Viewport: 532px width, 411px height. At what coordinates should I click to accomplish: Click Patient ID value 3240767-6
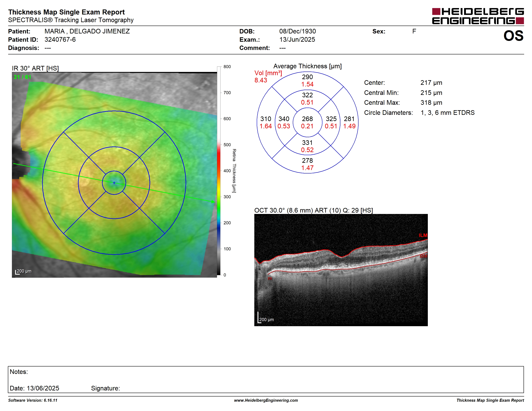(60, 39)
